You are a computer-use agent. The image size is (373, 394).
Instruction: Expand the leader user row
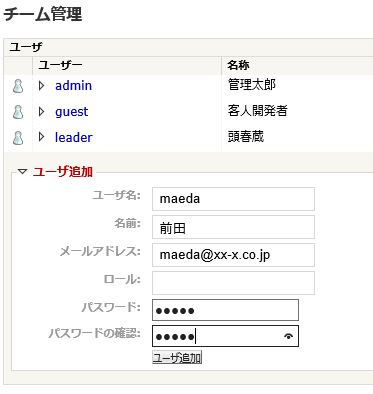(x=41, y=137)
